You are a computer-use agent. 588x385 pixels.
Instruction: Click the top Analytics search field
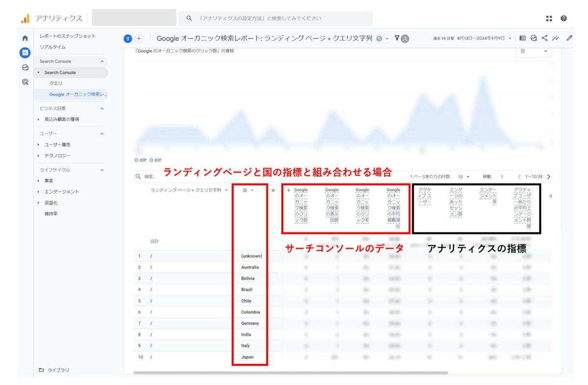coord(275,19)
